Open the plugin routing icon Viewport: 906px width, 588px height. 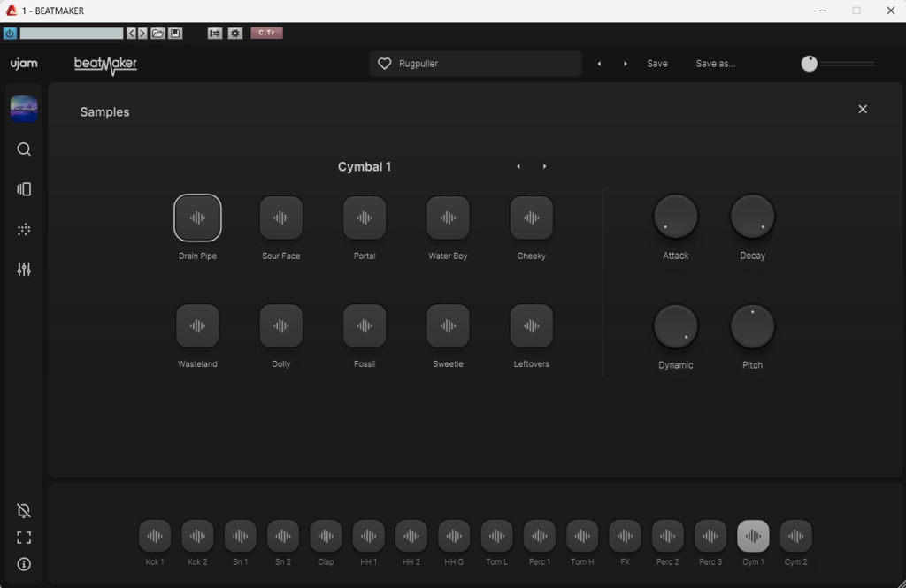(215, 34)
